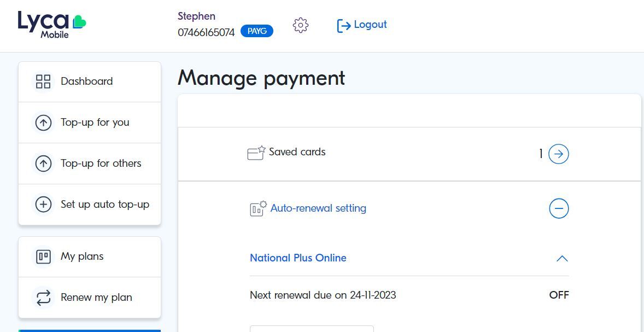Open Saved cards with arrow button
Viewport: 644px width, 332px height.
559,154
